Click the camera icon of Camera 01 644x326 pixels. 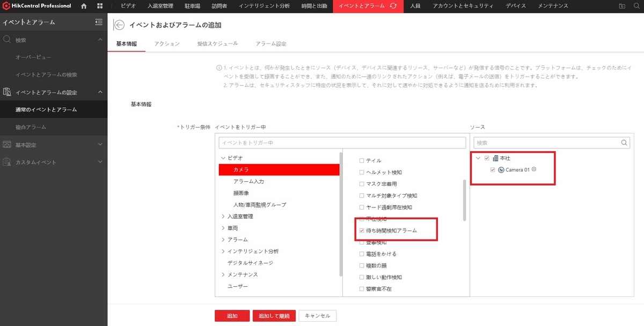[501, 170]
